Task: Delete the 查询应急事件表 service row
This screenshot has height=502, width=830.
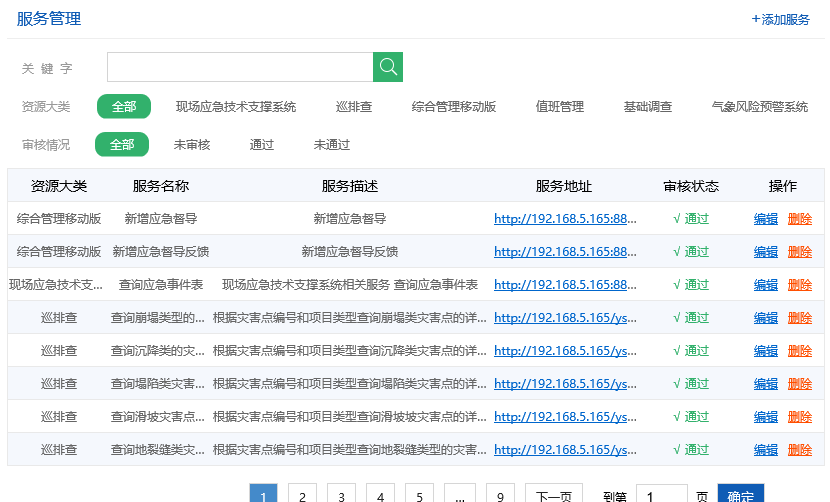Action: point(800,285)
